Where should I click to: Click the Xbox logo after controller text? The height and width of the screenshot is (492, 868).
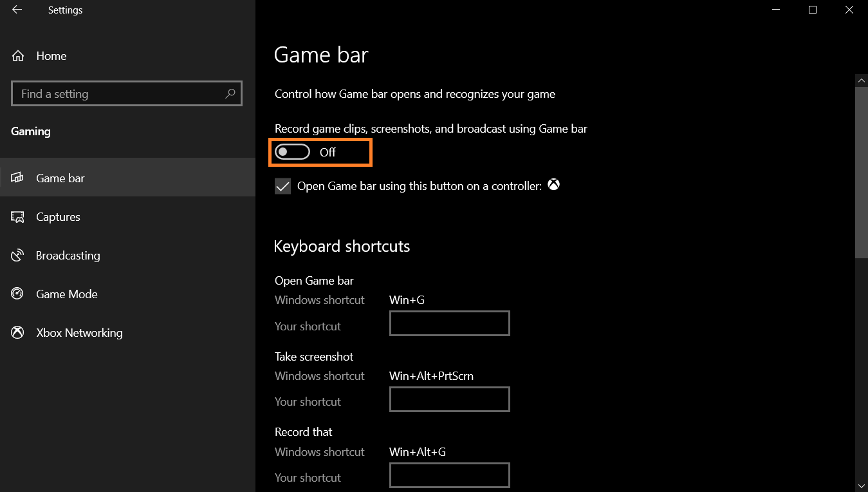[x=553, y=185]
